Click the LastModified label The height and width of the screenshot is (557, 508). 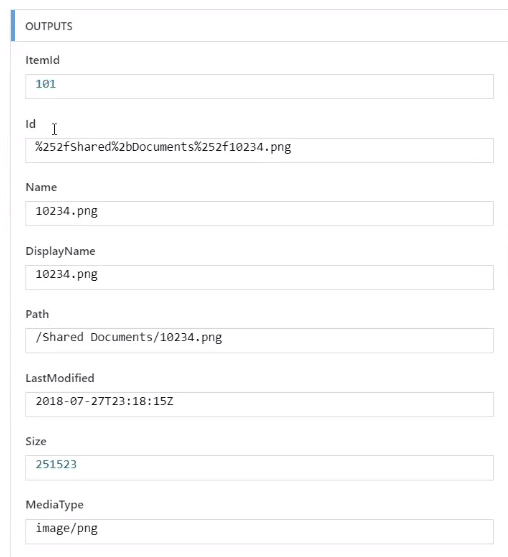coord(60,378)
